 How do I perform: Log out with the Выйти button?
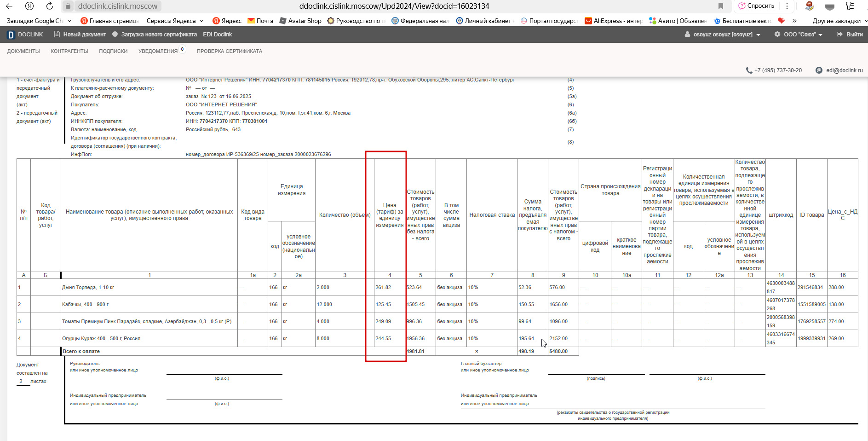850,35
